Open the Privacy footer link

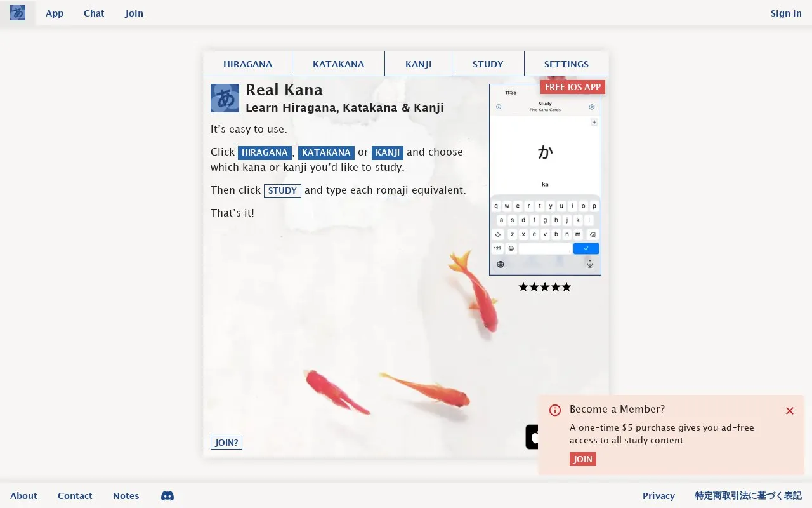(x=658, y=496)
